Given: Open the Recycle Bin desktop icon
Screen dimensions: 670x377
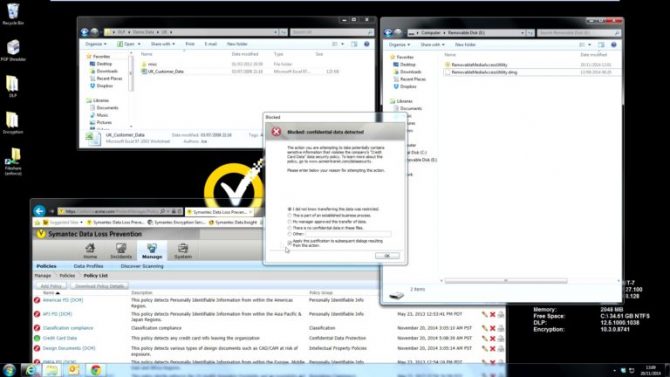Looking at the screenshot, I should [13, 13].
